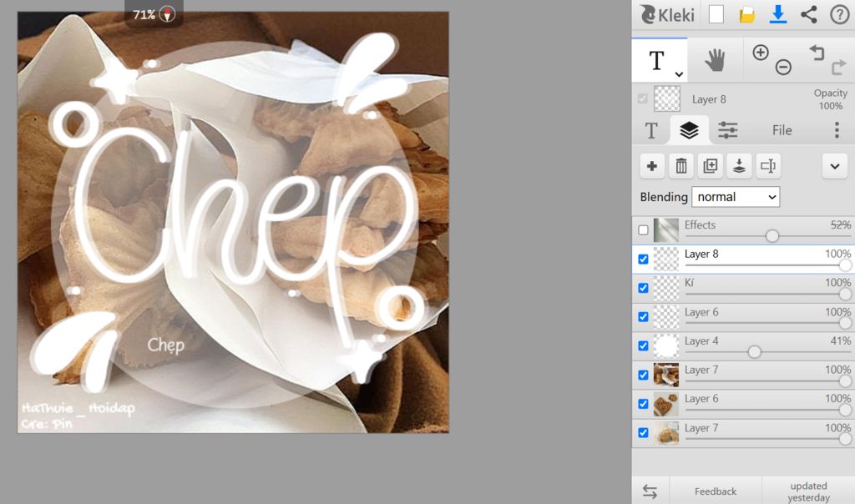The image size is (855, 504).
Task: Click the 71% zoom indicator
Action: pyautogui.click(x=144, y=15)
